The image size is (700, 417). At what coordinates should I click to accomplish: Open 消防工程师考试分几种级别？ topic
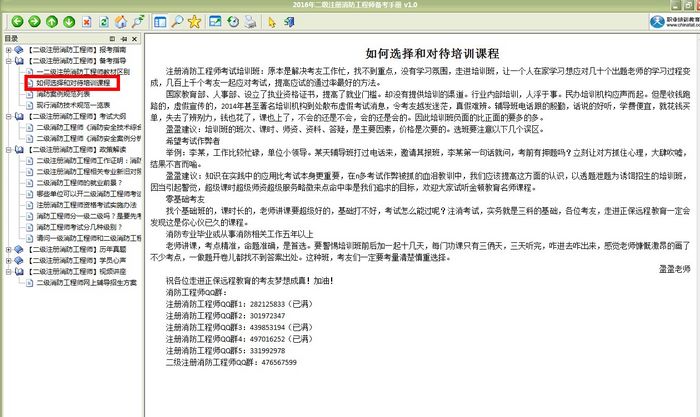[79, 227]
